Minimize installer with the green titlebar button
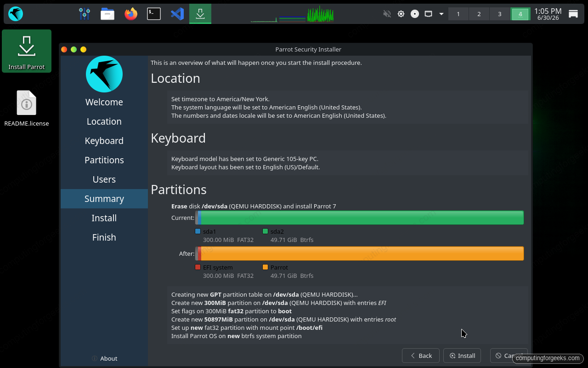Screen dimensions: 588x368 pyautogui.click(x=73, y=49)
